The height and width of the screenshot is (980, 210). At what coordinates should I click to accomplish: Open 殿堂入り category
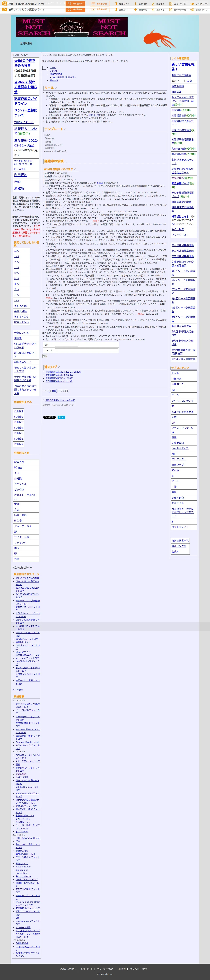19,462
